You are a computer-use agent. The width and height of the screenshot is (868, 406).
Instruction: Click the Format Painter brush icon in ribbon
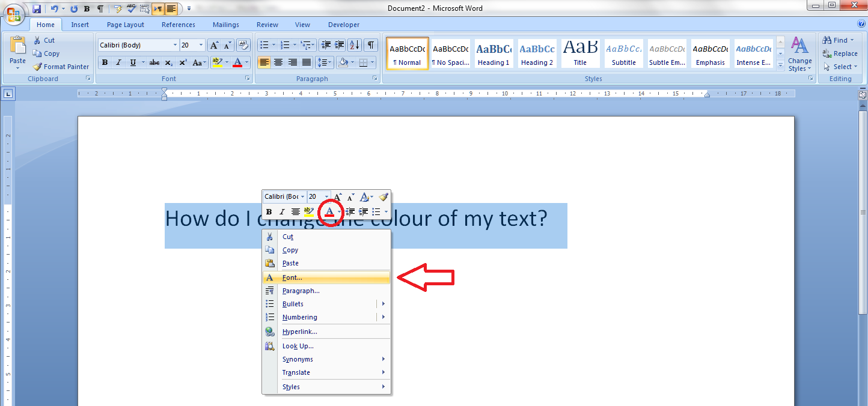[38, 67]
